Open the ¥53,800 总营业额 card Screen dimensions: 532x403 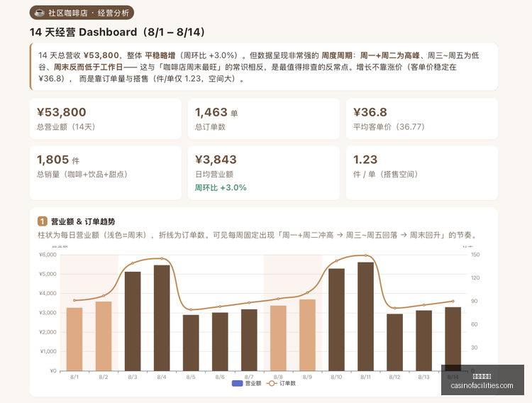coord(106,118)
